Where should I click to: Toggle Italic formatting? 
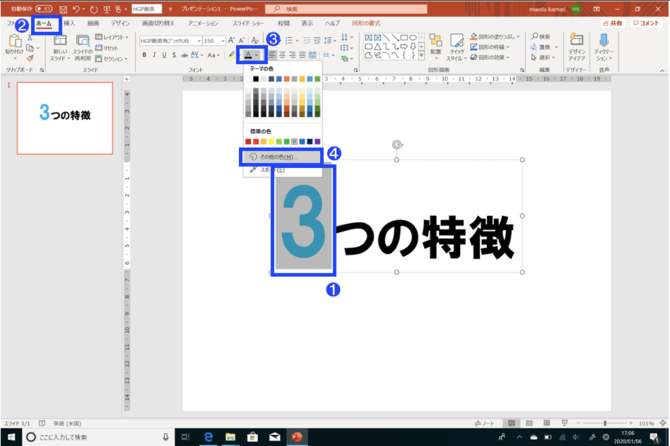click(154, 55)
